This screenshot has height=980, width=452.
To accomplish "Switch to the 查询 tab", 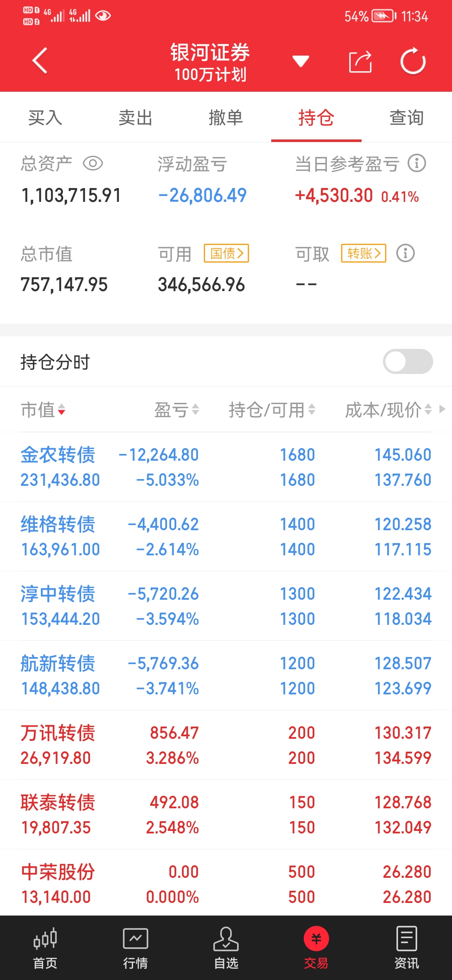I will (x=406, y=118).
